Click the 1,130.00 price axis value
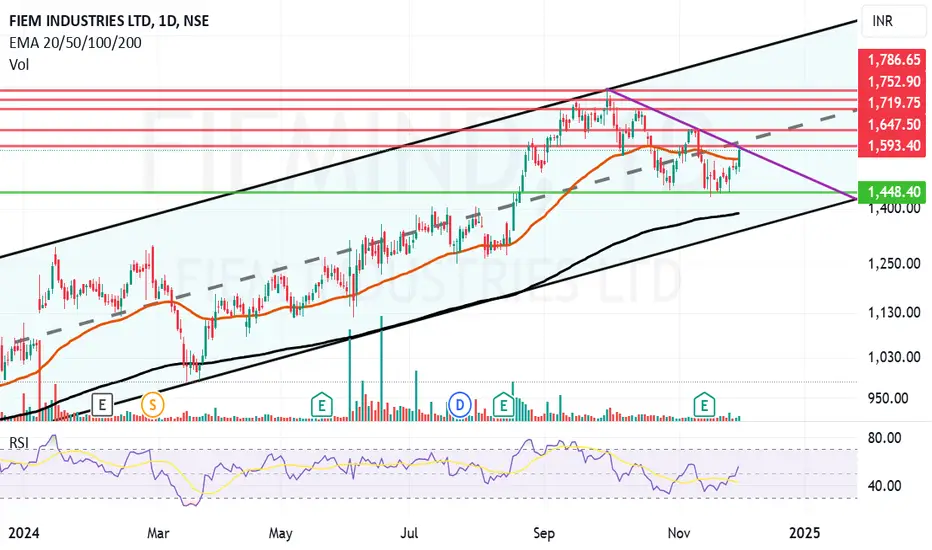The width and height of the screenshot is (932, 550). (893, 312)
